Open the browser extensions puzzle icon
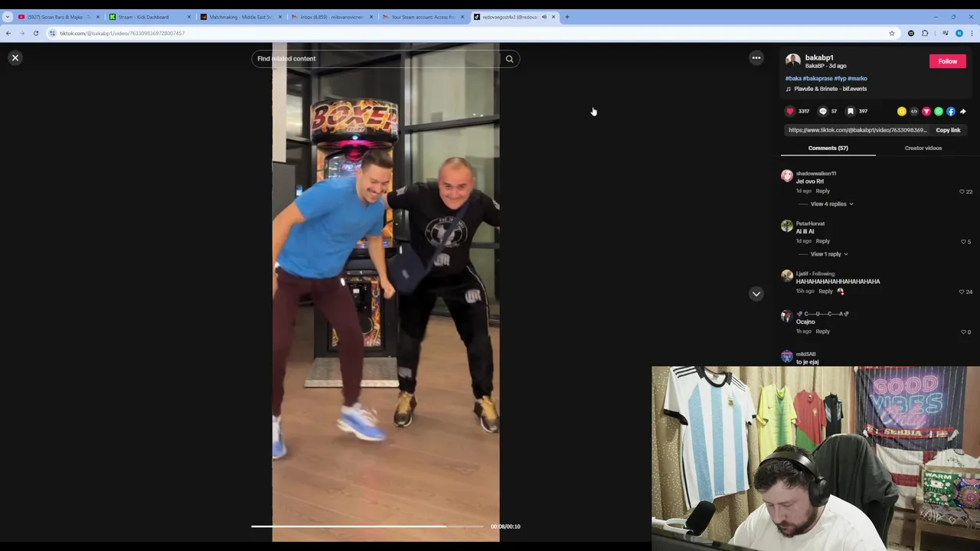This screenshot has height=551, width=980. click(x=925, y=33)
